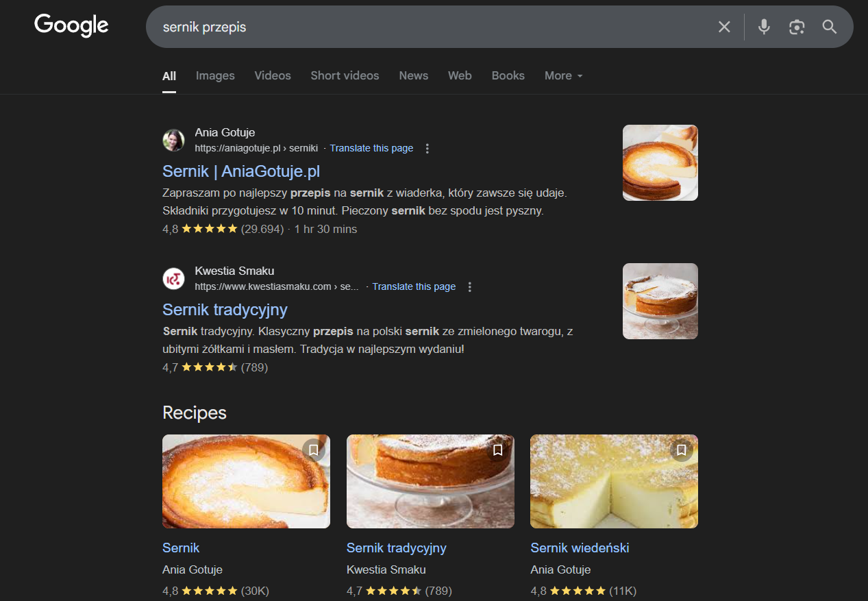Open the Books tab
868x601 pixels.
508,76
